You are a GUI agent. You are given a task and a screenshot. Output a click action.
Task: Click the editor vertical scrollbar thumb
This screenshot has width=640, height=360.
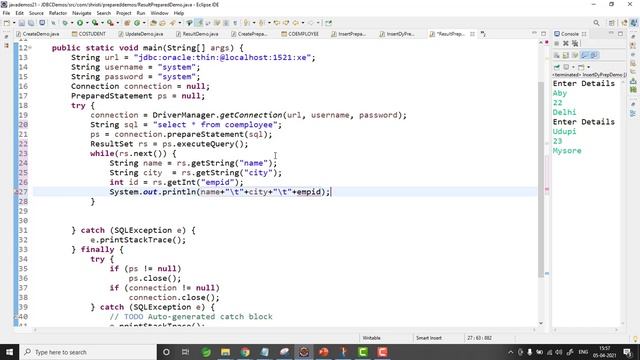541,179
